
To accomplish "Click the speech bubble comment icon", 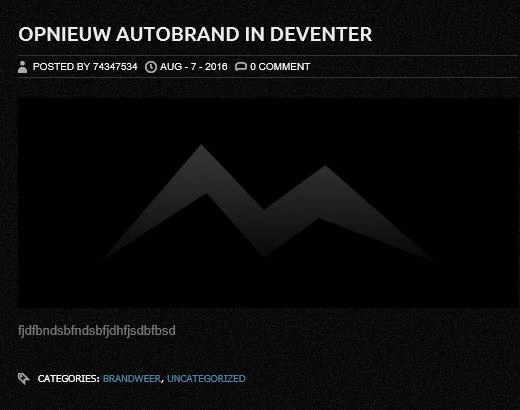I will (241, 67).
